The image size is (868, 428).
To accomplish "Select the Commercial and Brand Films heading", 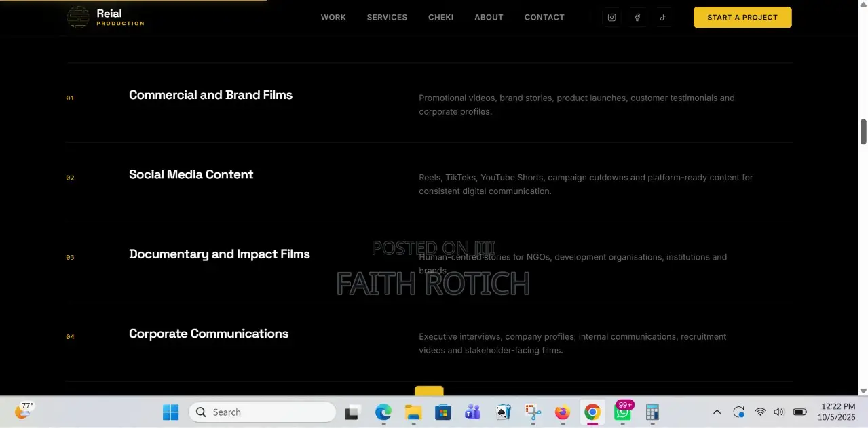I will tap(210, 95).
